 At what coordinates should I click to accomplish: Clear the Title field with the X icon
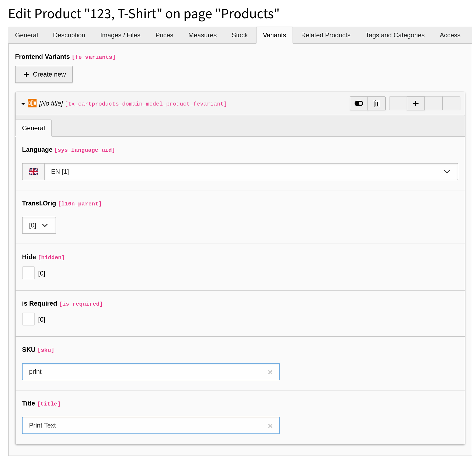point(270,426)
